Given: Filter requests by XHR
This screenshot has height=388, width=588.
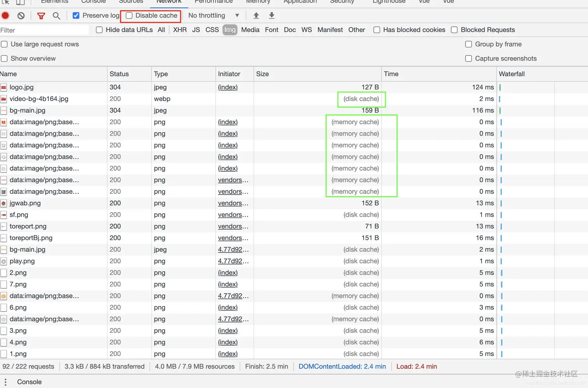Looking at the screenshot, I should 180,30.
